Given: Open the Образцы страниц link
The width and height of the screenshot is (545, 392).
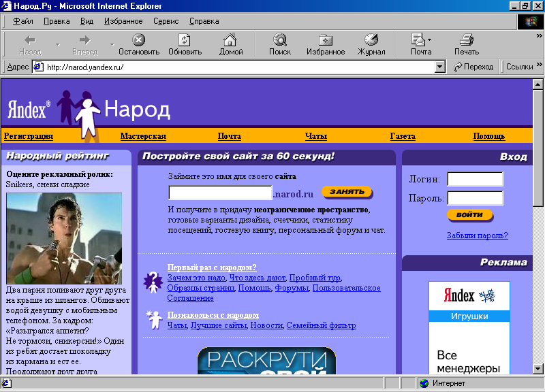Looking at the screenshot, I should coord(200,288).
